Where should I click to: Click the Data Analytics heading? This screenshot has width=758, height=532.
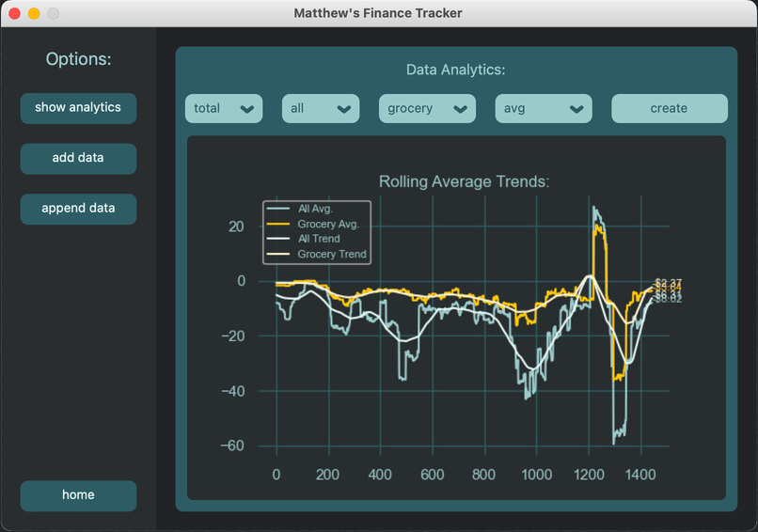pyautogui.click(x=455, y=70)
